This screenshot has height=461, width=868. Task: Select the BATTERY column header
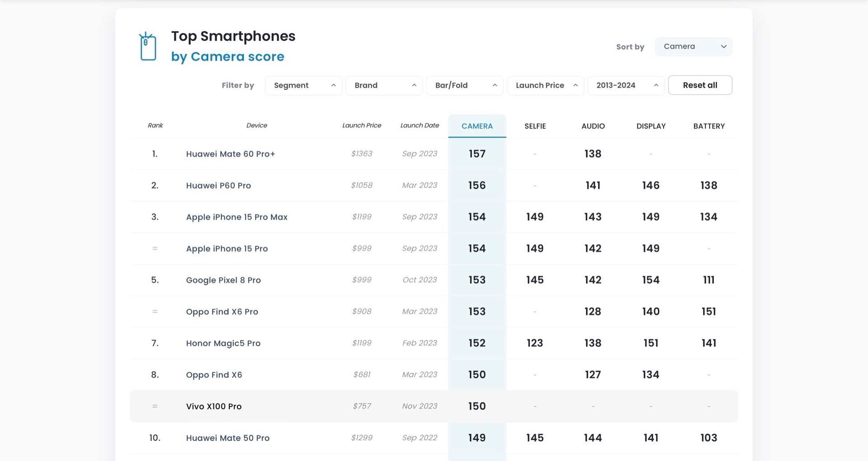click(709, 126)
